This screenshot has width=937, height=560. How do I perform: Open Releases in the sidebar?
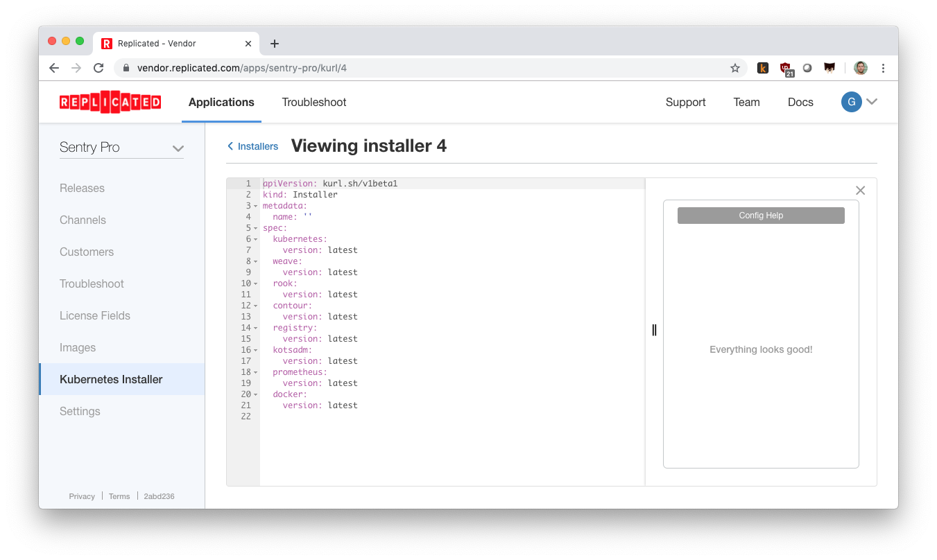(x=82, y=188)
